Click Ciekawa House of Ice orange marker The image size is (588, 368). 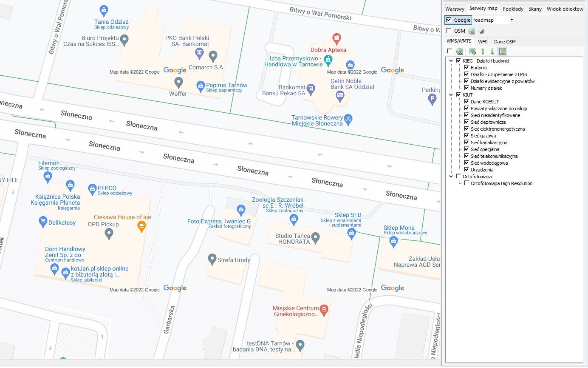pos(141,226)
